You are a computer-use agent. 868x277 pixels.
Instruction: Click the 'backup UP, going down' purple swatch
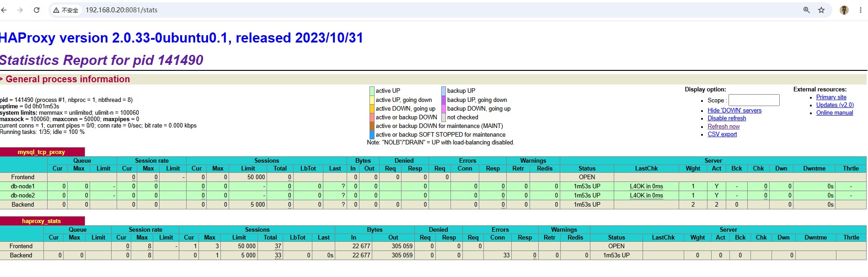click(x=443, y=100)
